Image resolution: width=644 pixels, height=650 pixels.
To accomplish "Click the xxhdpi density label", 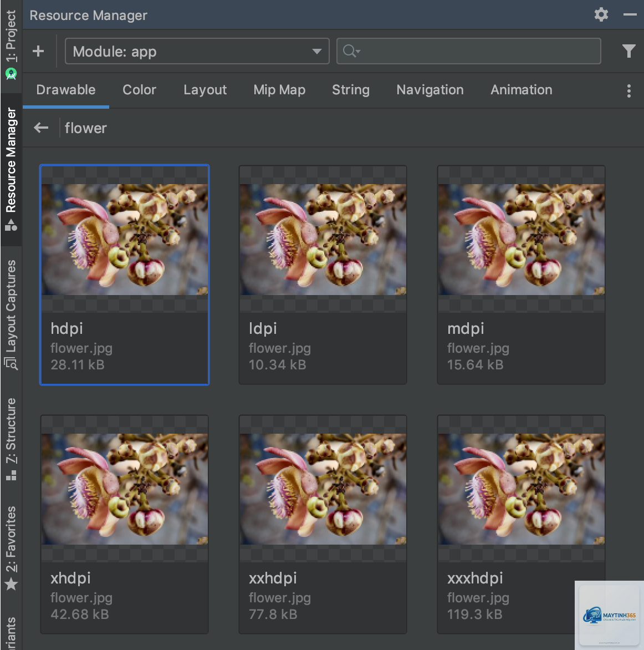I will (x=273, y=578).
